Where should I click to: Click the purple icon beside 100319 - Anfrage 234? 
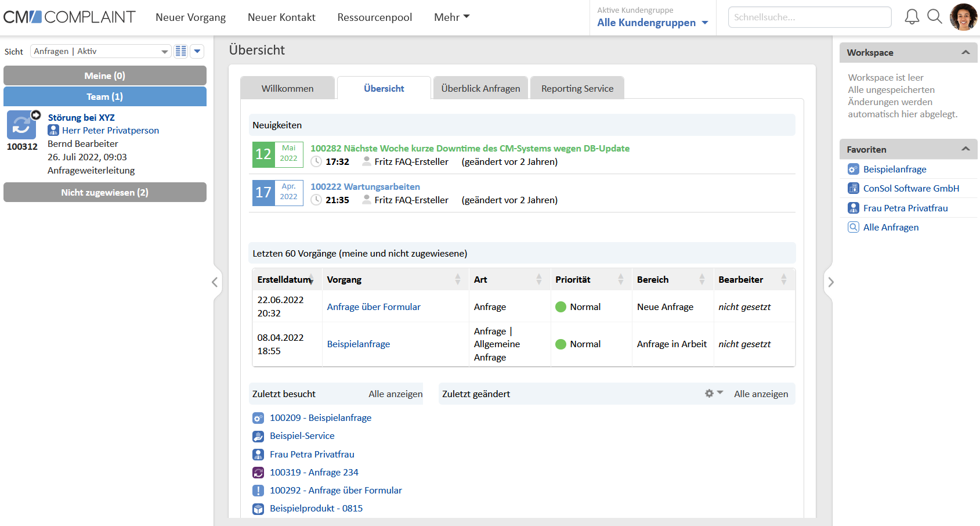258,473
